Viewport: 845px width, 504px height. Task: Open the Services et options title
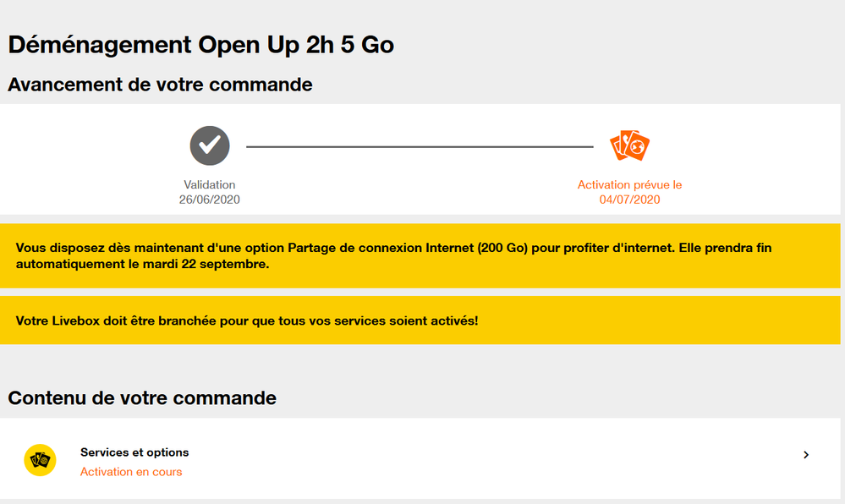click(x=134, y=452)
